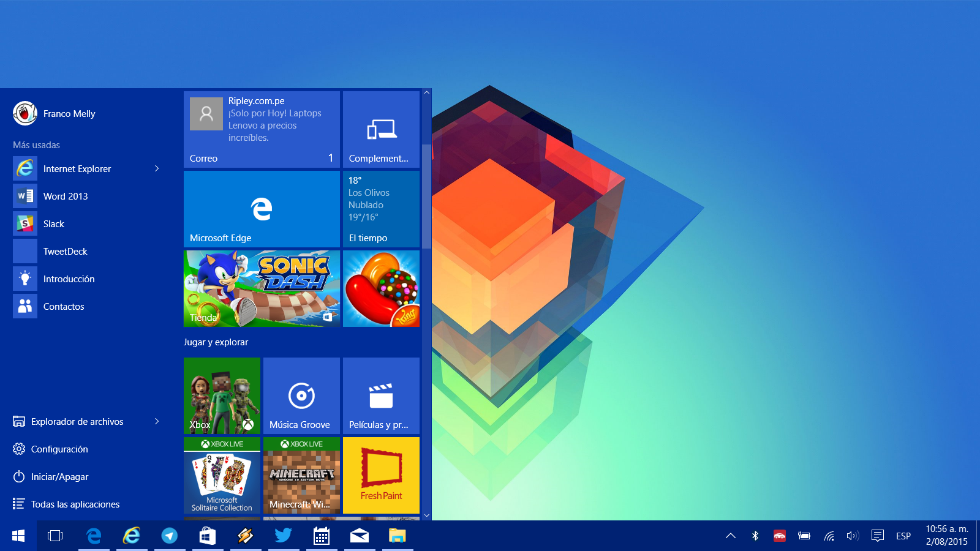Click the start menu scroll down arrow
Screen dimensions: 980x551
coord(427,516)
